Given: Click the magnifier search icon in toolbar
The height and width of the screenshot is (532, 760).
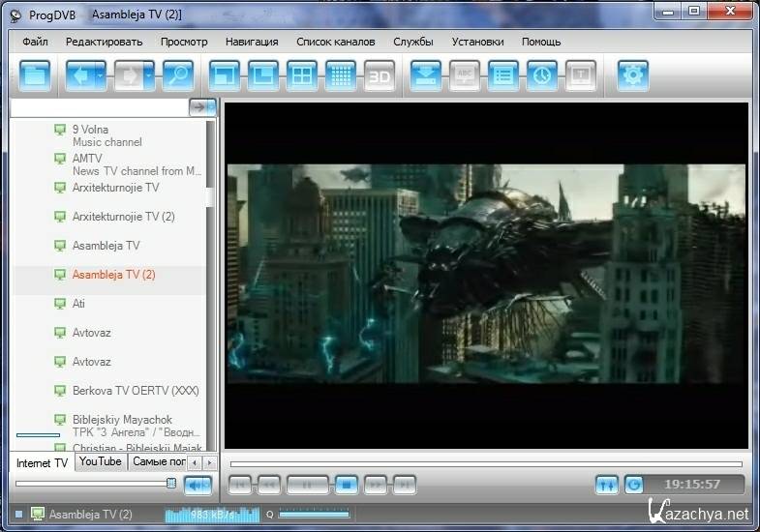Looking at the screenshot, I should click(177, 75).
